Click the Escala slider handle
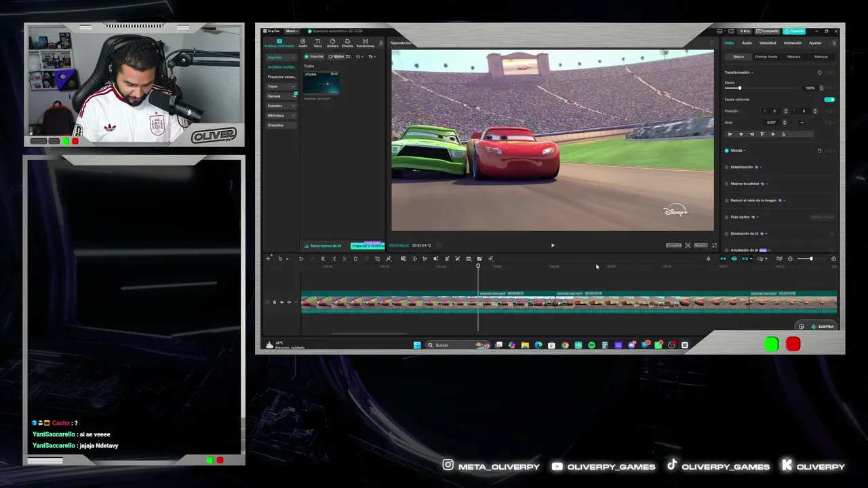 (x=740, y=88)
